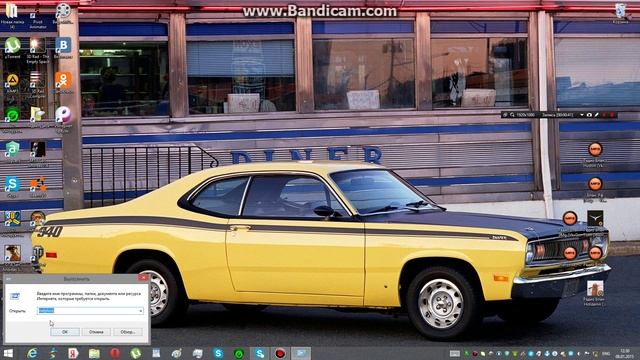Launch the AIMP yellow triangle shortcut
640x360 pixels.
click(12, 80)
